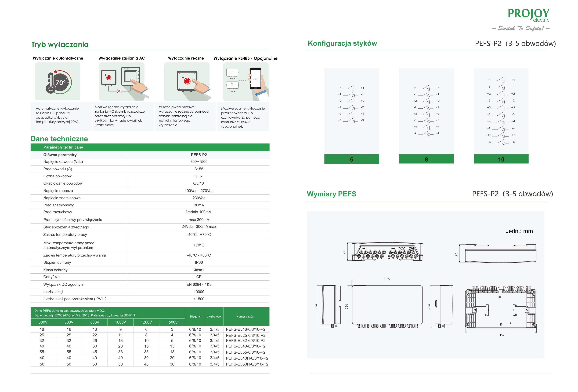The width and height of the screenshot is (578, 392).
Task: Select the 'Wyłączanie ręczne' caption
Action: coord(186,58)
